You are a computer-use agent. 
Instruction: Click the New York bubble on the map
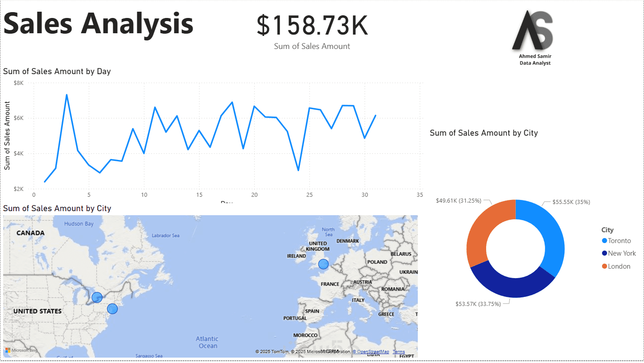[112, 309]
